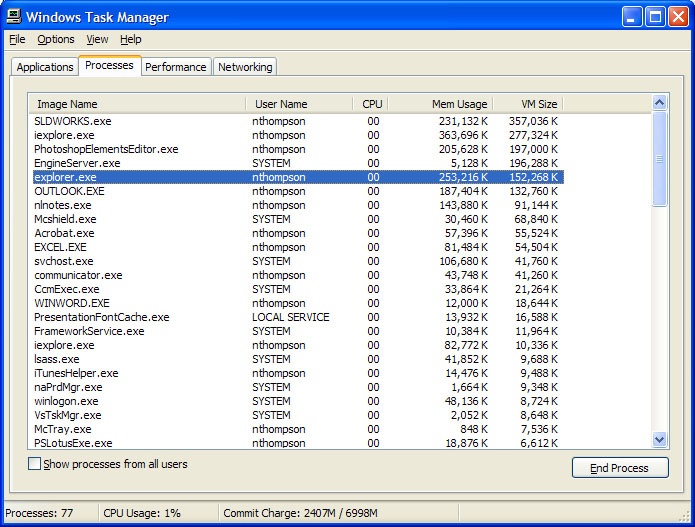Image resolution: width=695 pixels, height=527 pixels.
Task: Select the WINWORD.EXE process
Action: 298,303
